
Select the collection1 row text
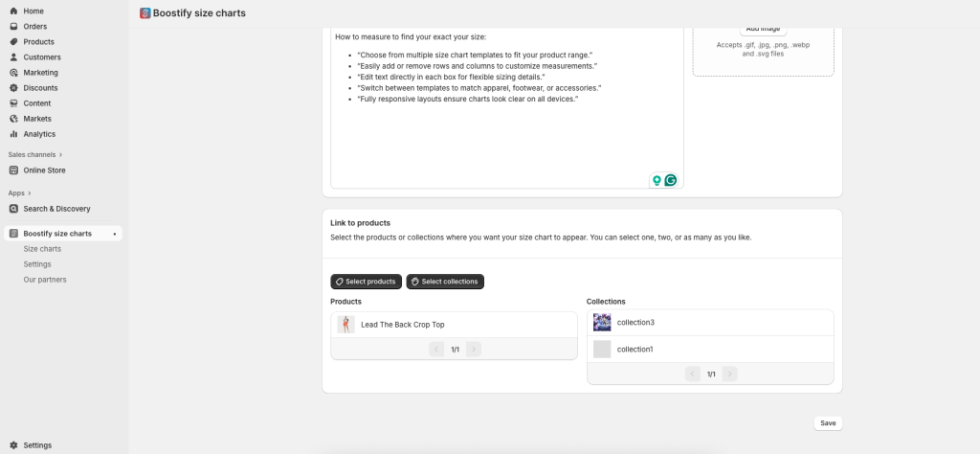pos(635,350)
